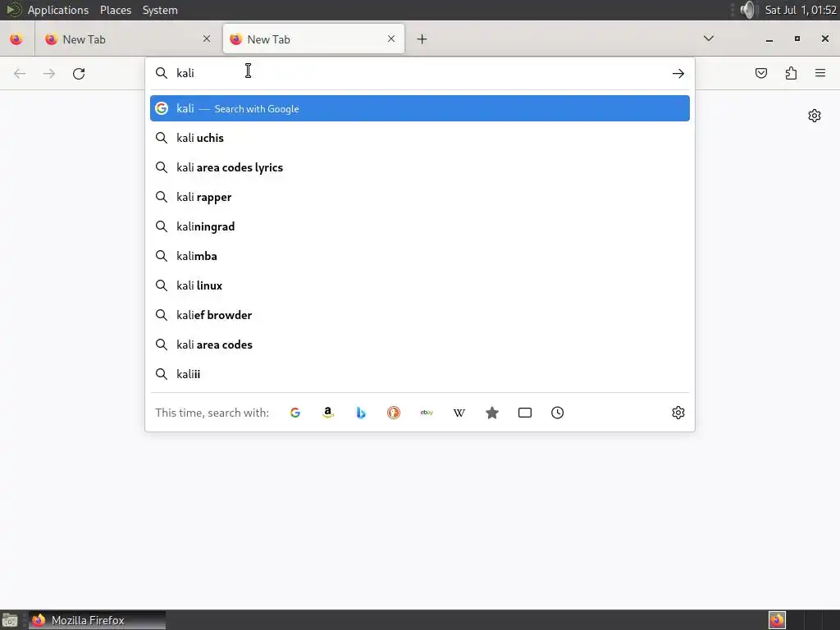
Task: Search with the Google one-off icon
Action: (x=295, y=413)
